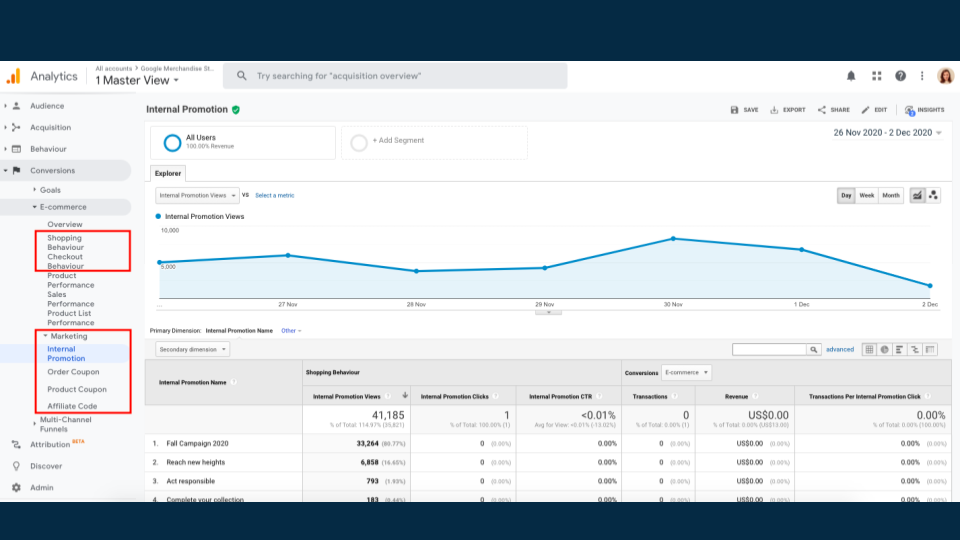960x540 pixels.
Task: Click the green verified shield icon
Action: pyautogui.click(x=236, y=110)
